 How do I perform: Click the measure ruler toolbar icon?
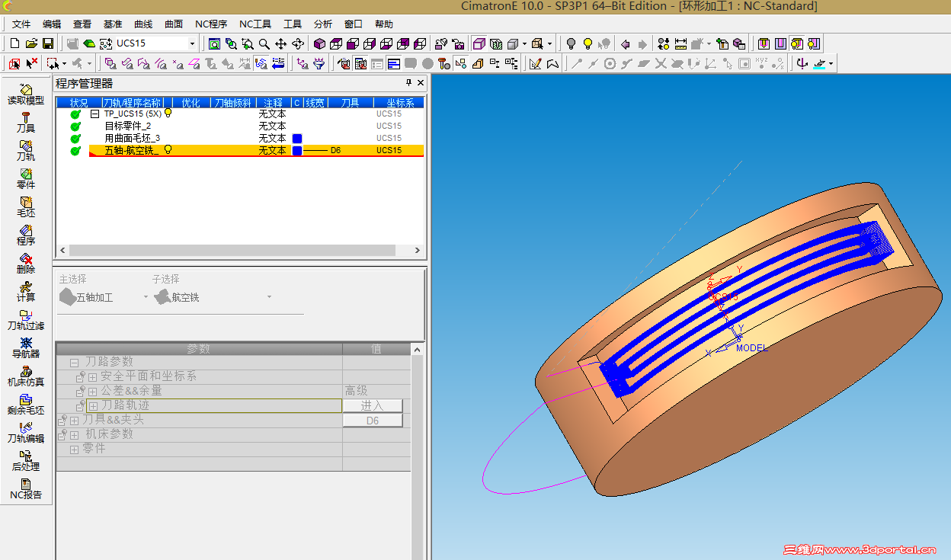point(680,43)
